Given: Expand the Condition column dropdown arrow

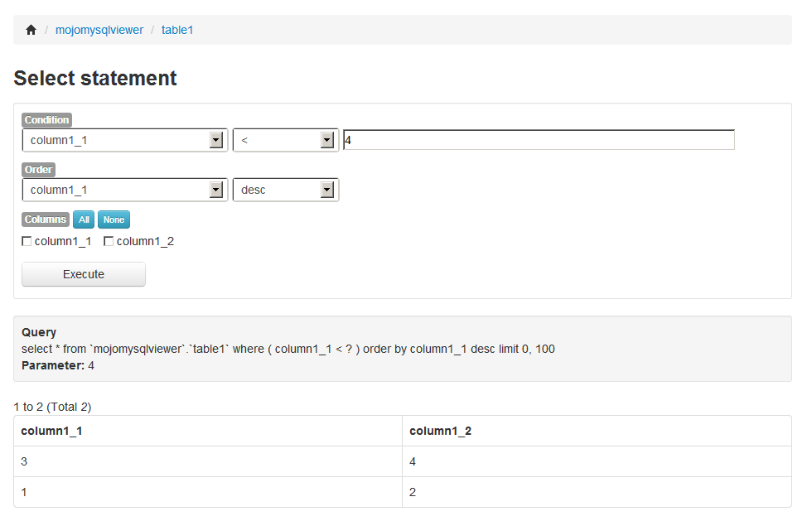Looking at the screenshot, I should [216, 140].
